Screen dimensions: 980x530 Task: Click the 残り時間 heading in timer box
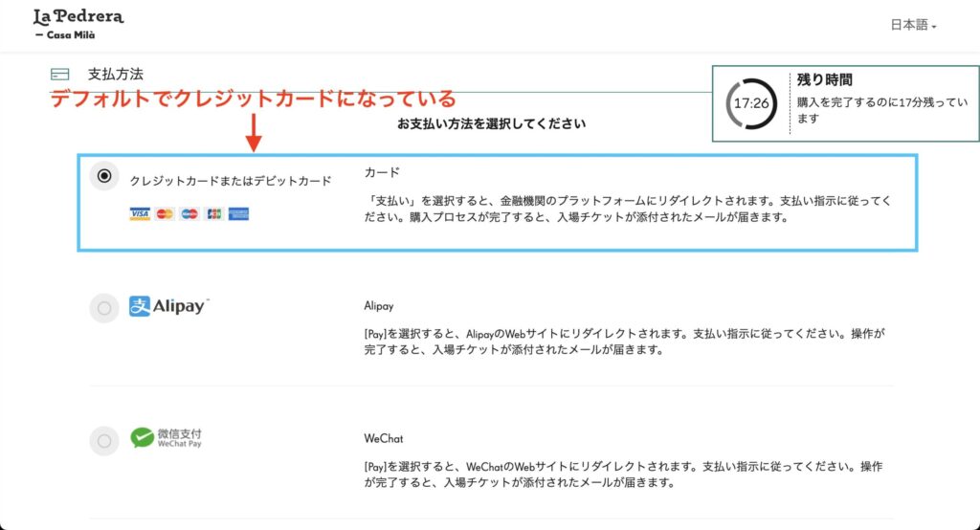pyautogui.click(x=824, y=80)
